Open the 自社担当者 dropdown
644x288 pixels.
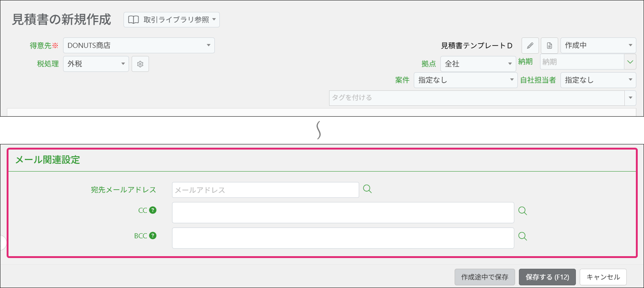click(598, 80)
